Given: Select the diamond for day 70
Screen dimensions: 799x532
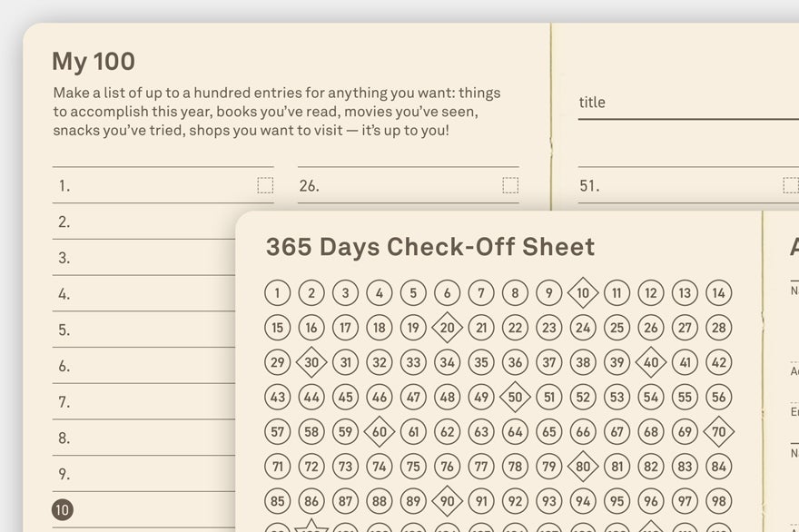Looking at the screenshot, I should pyautogui.click(x=718, y=431).
